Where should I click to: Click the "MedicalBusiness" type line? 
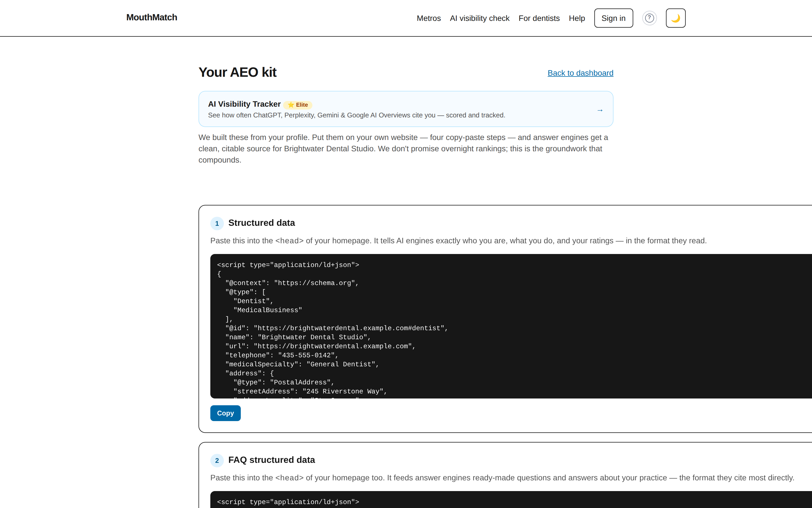coord(268,310)
